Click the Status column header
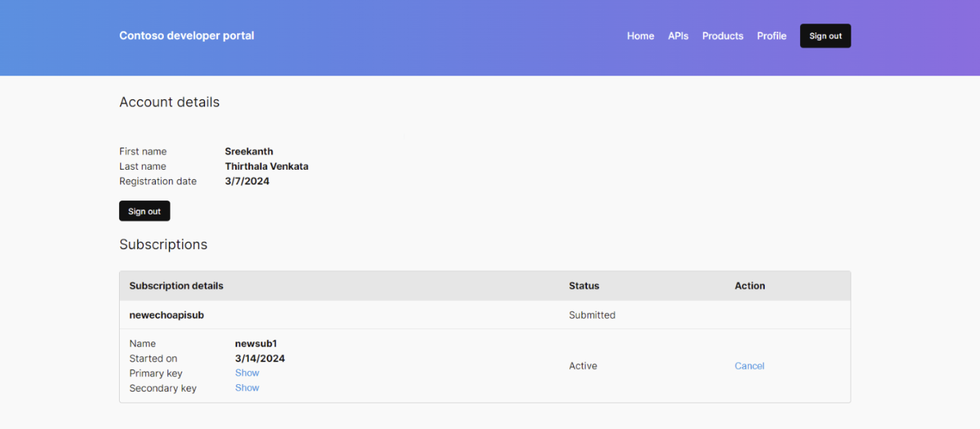The image size is (980, 429). pyautogui.click(x=583, y=286)
